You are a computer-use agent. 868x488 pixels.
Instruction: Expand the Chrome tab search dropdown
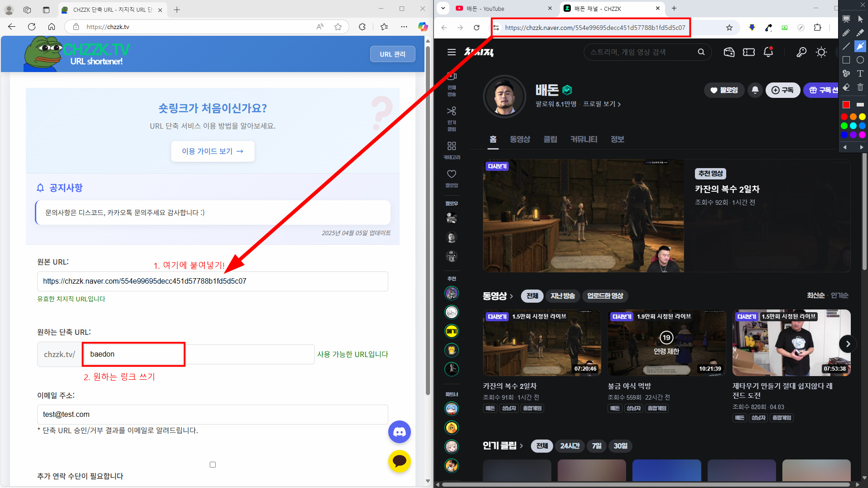443,8
